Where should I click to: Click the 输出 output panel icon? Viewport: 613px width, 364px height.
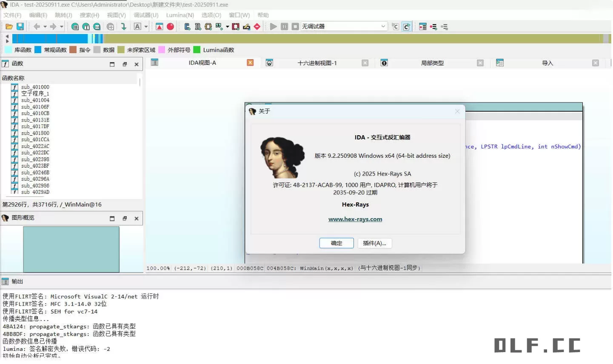(x=6, y=281)
